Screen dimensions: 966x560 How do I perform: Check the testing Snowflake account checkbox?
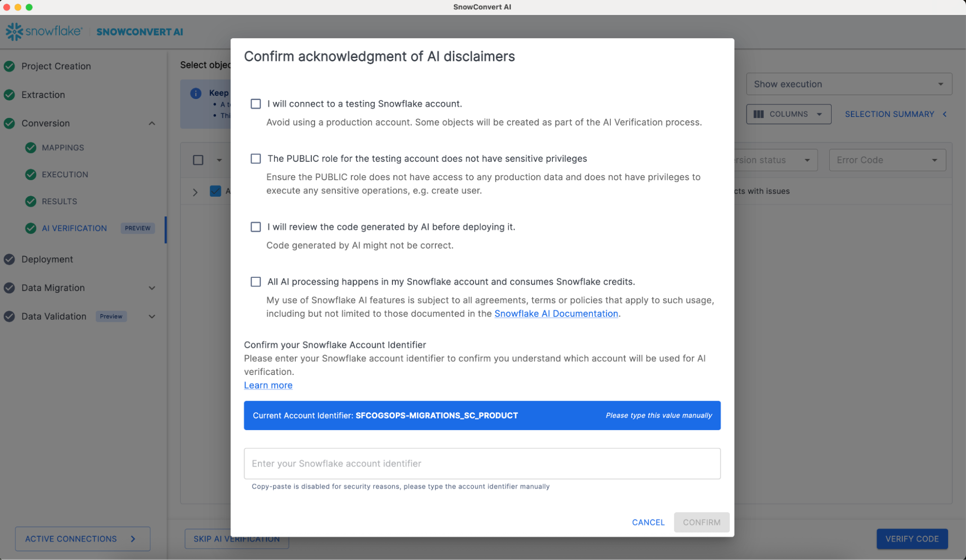[256, 104]
